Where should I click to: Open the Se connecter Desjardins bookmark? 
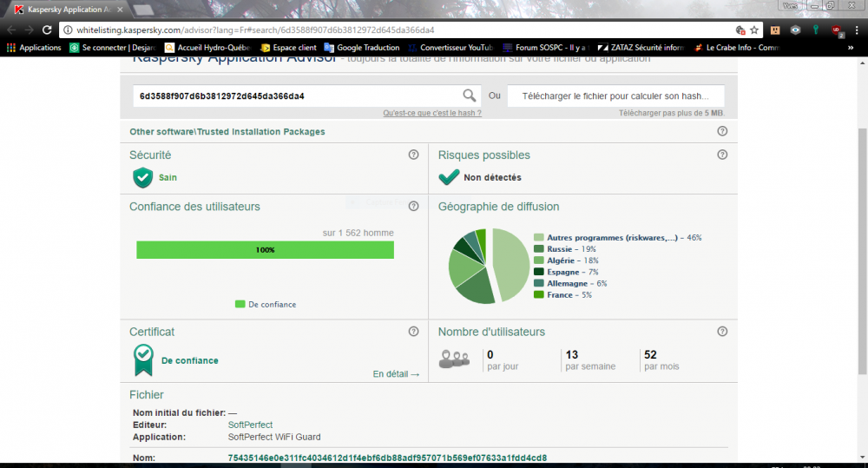coord(112,48)
